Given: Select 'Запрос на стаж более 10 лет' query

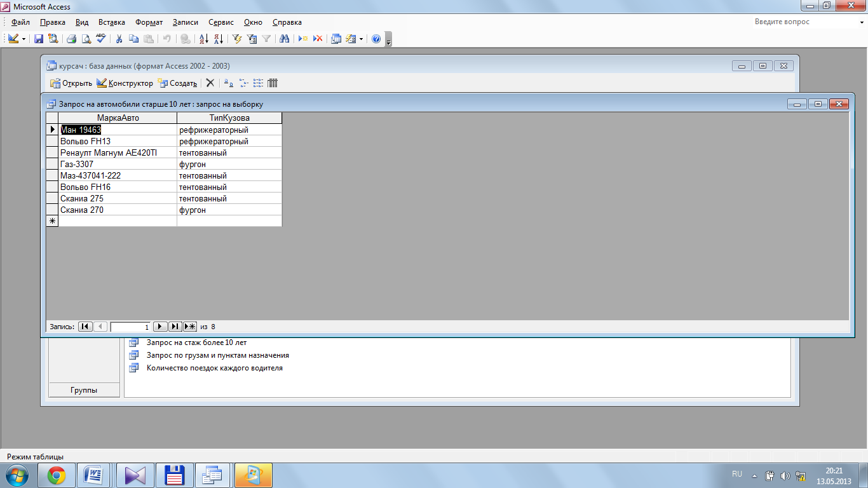Looking at the screenshot, I should (196, 342).
